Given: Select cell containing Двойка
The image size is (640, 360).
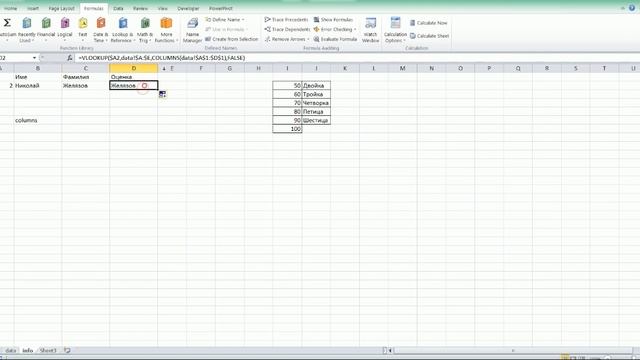Looking at the screenshot, I should pos(316,86).
